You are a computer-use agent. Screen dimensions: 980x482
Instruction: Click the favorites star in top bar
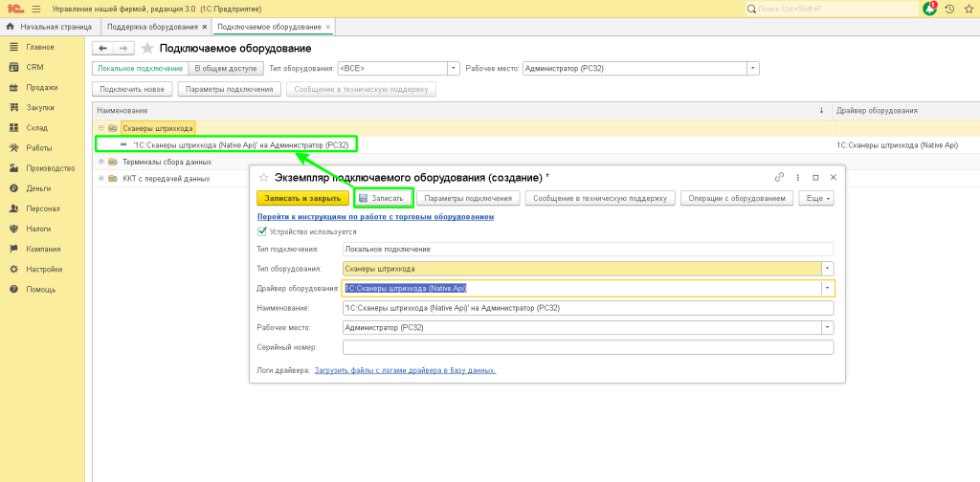pyautogui.click(x=967, y=9)
